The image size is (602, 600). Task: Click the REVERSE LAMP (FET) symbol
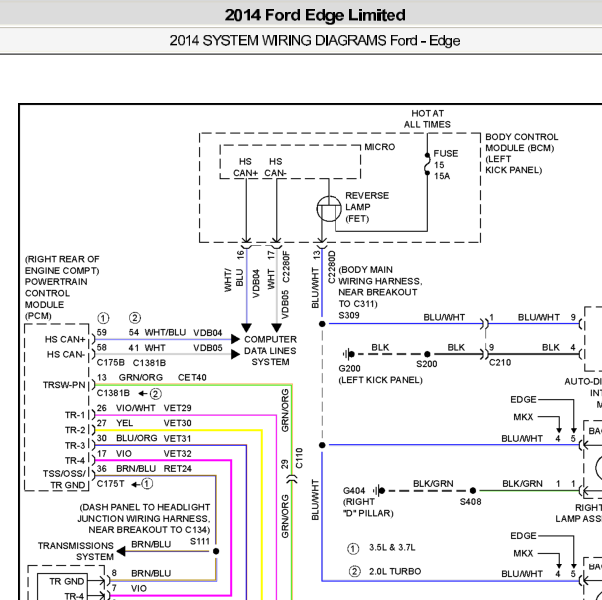click(329, 208)
